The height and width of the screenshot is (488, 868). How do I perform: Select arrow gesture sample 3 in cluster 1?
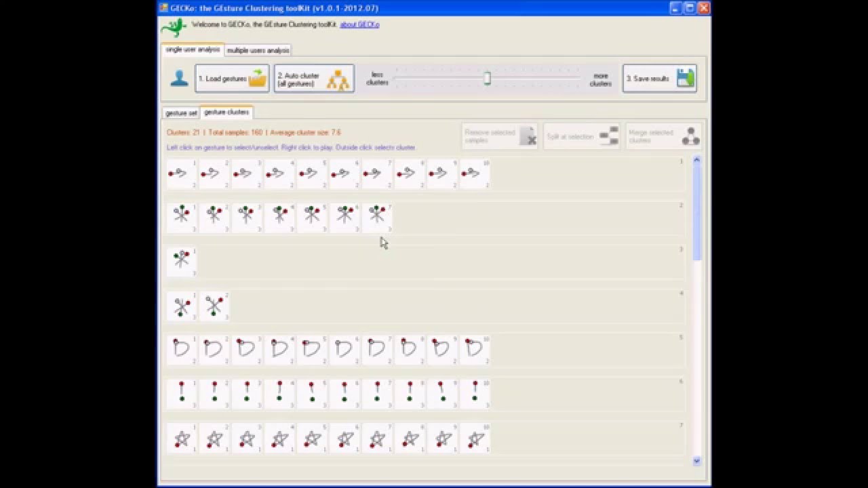[246, 174]
